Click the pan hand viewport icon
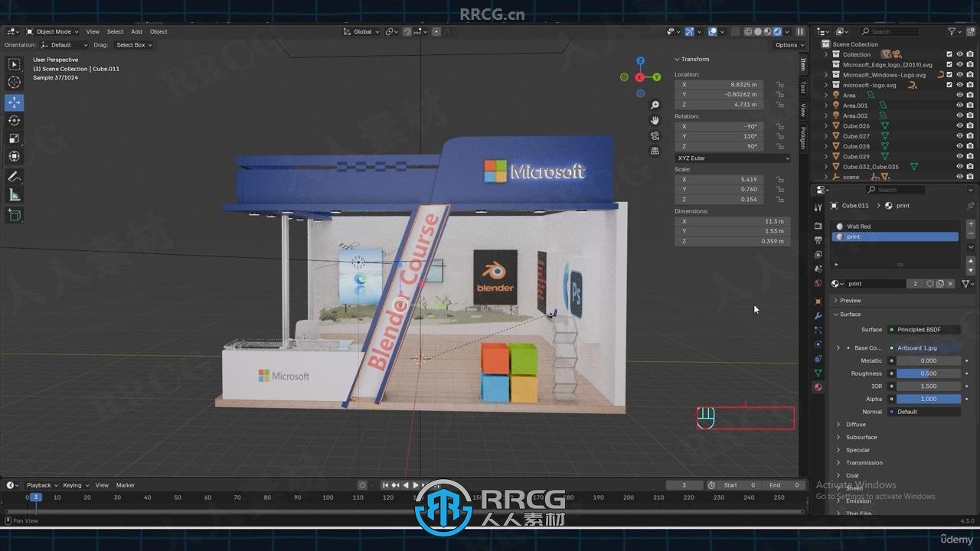 pyautogui.click(x=655, y=120)
